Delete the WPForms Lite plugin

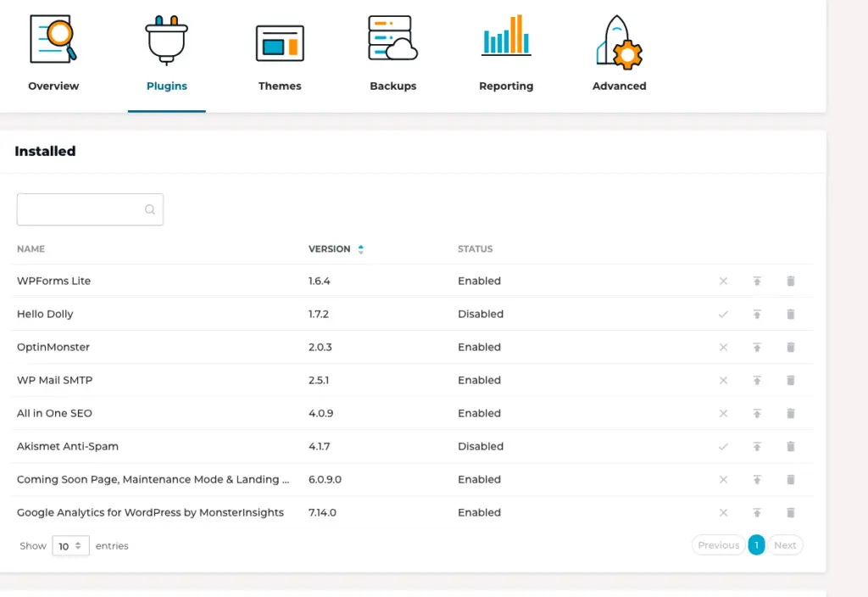click(791, 282)
